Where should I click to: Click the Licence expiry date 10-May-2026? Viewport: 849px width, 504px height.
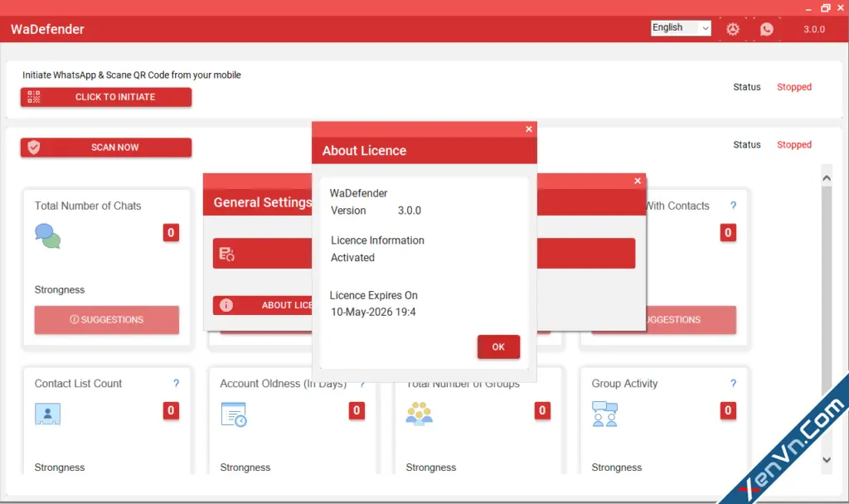[374, 312]
